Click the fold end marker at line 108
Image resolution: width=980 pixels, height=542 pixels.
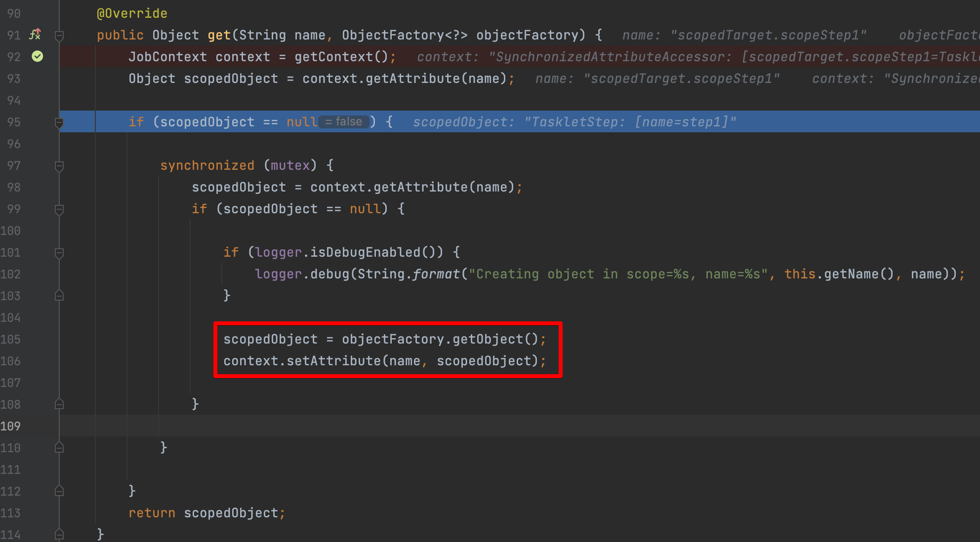pos(59,404)
